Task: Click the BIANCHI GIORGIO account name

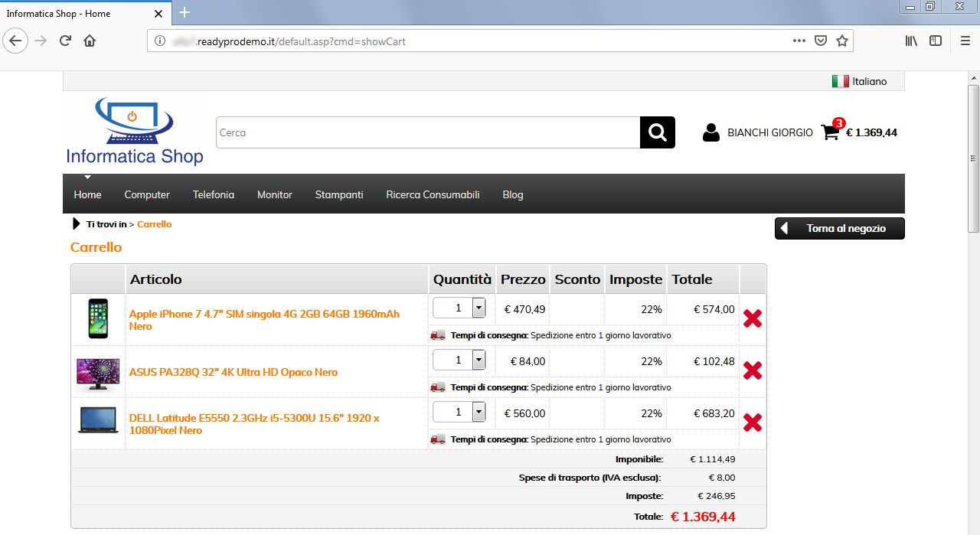Action: 770,132
